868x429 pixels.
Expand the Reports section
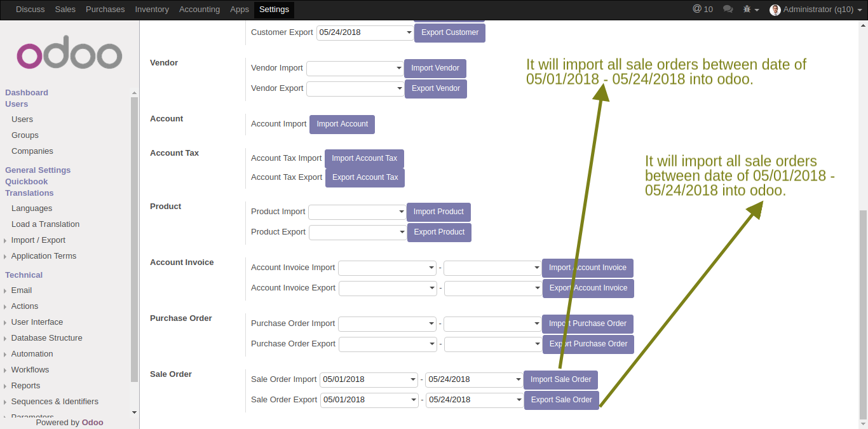[x=25, y=386]
